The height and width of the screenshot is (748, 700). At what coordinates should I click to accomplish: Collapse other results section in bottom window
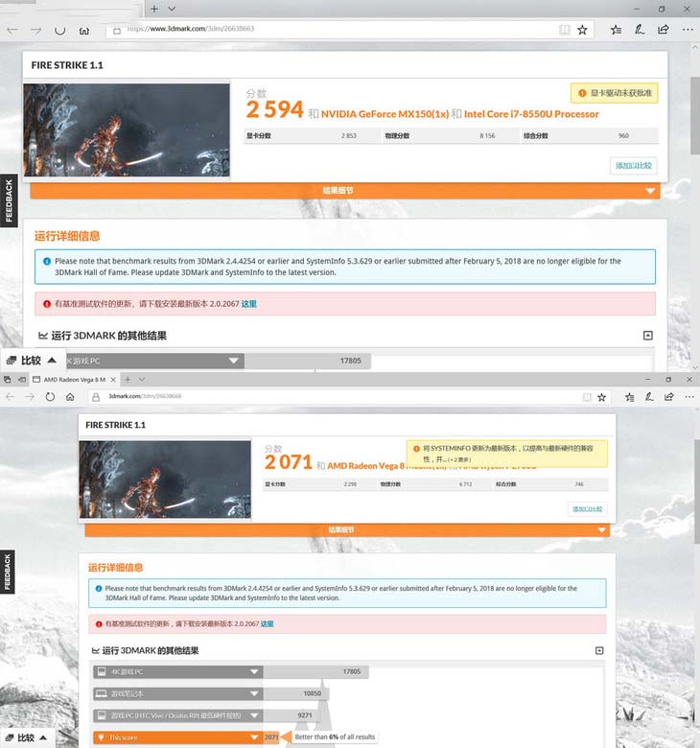pyautogui.click(x=599, y=650)
